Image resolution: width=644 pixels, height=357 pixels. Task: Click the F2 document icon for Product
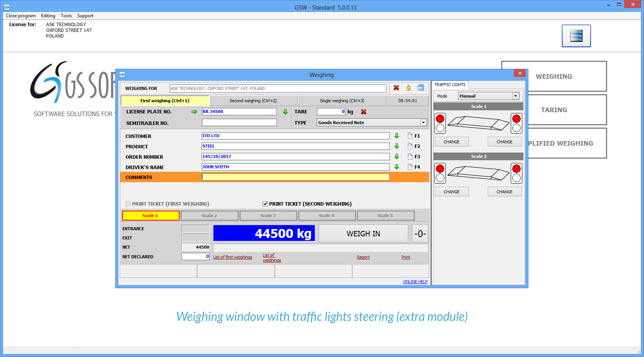410,146
